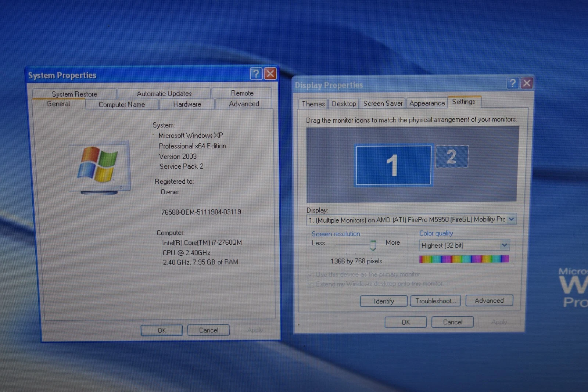Select monitor 2 icon in arrangement area

coord(452,157)
